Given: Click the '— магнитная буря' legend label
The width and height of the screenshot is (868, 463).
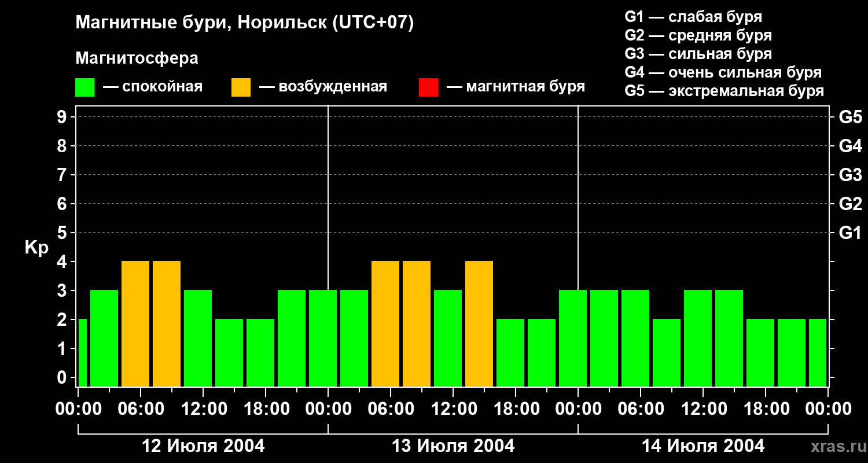Looking at the screenshot, I should (x=516, y=87).
